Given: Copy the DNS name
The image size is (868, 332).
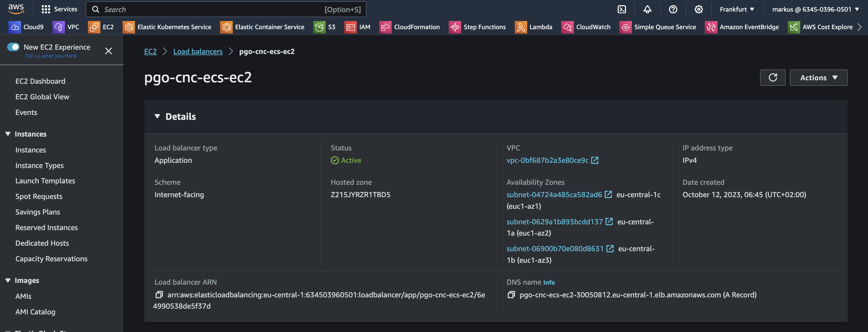Looking at the screenshot, I should point(511,294).
